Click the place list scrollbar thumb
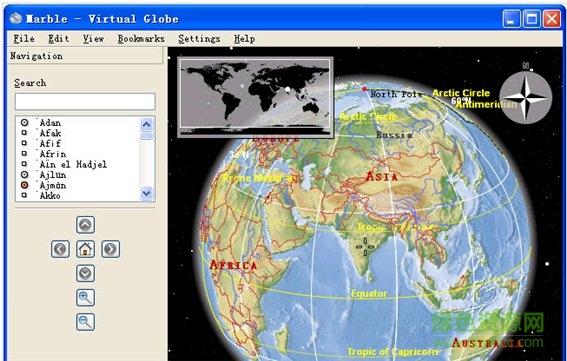The height and width of the screenshot is (361, 567). pos(146,136)
